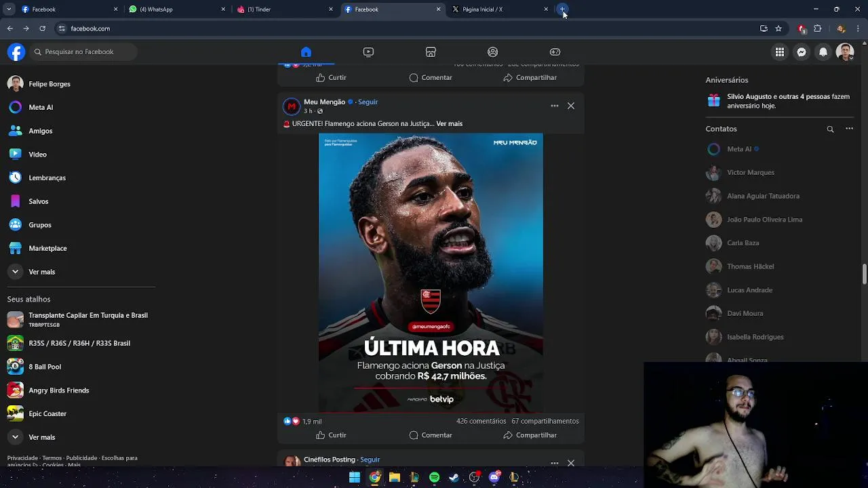This screenshot has width=868, height=488.
Task: Open Chrome three-dot menu
Action: [x=859, y=28]
